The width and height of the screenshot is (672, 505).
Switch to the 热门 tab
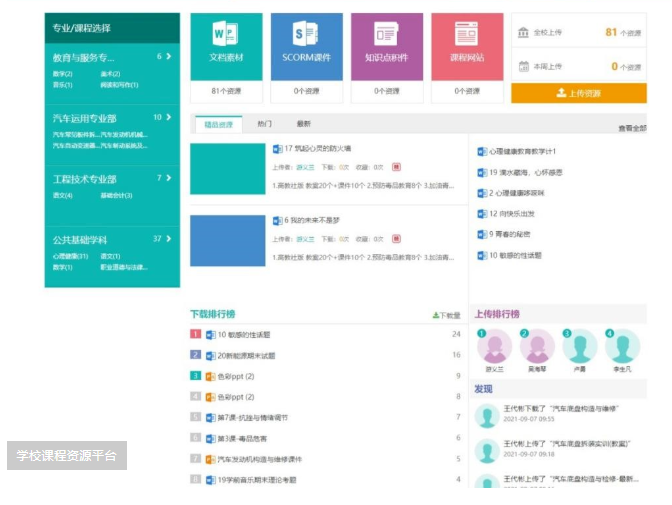[264, 125]
